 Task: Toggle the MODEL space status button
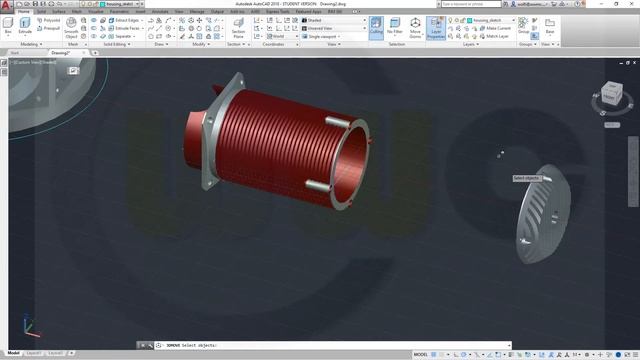point(420,355)
